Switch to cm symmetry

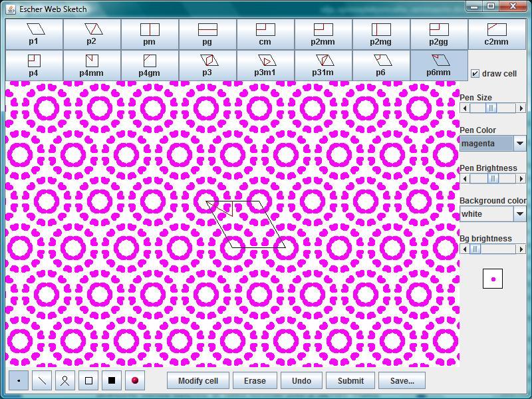[x=265, y=35]
